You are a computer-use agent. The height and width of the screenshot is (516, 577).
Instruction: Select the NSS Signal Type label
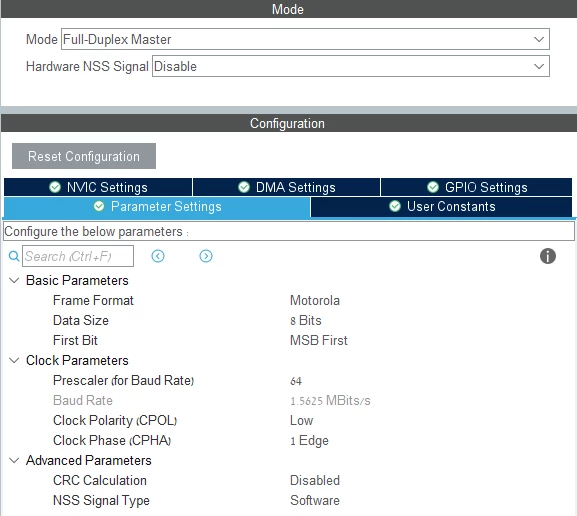[101, 500]
